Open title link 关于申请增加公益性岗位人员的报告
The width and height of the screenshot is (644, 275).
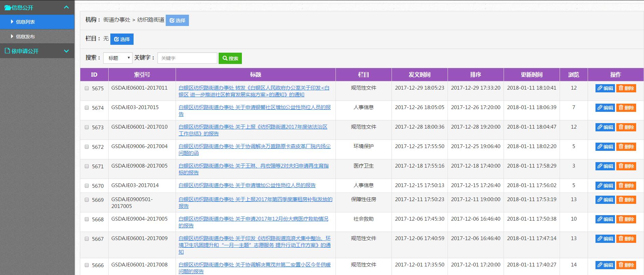point(247,185)
